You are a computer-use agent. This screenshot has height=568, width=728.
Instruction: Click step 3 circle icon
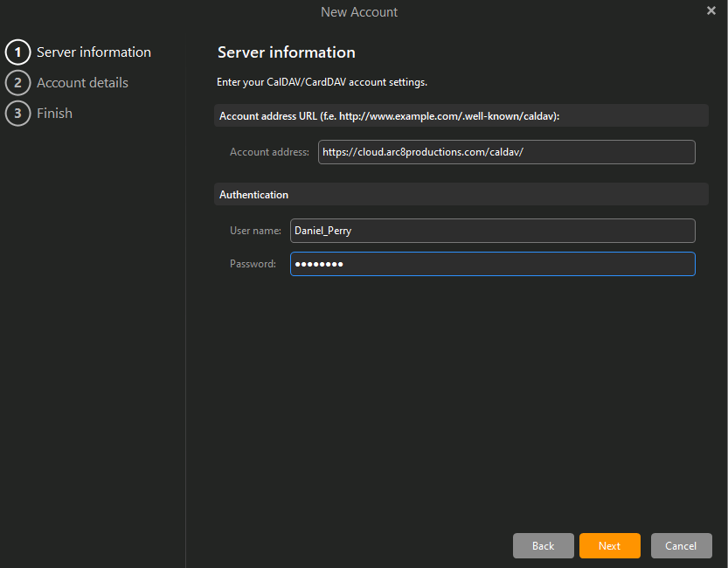(17, 114)
